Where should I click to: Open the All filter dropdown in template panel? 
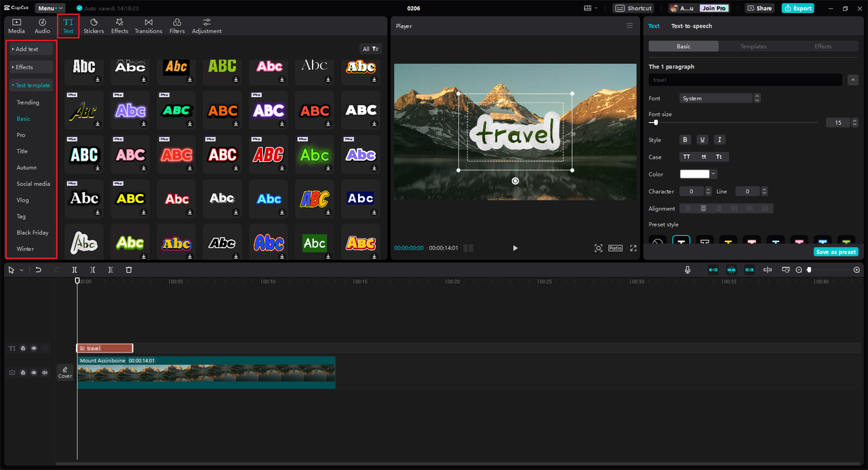point(371,49)
